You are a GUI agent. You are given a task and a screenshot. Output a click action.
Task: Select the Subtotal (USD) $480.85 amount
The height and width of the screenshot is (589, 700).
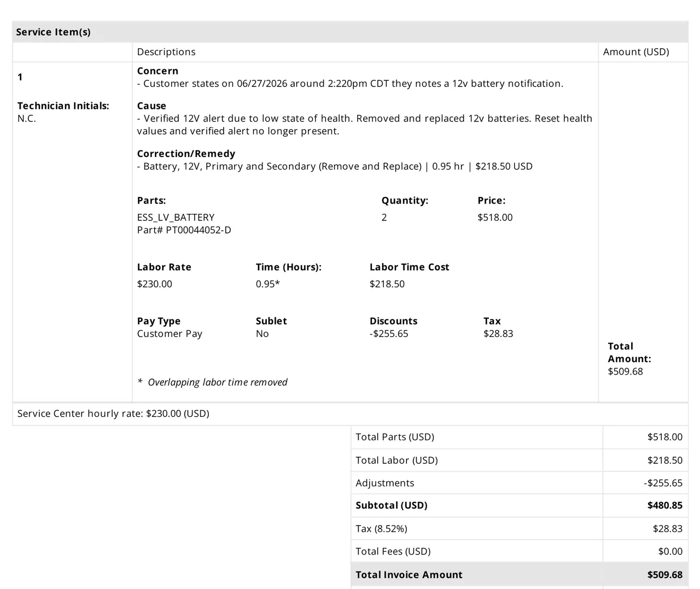point(665,505)
